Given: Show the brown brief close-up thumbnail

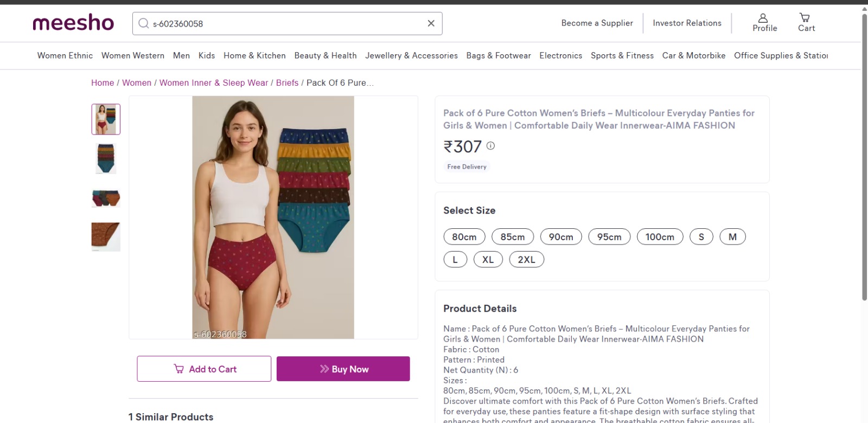Looking at the screenshot, I should 106,236.
